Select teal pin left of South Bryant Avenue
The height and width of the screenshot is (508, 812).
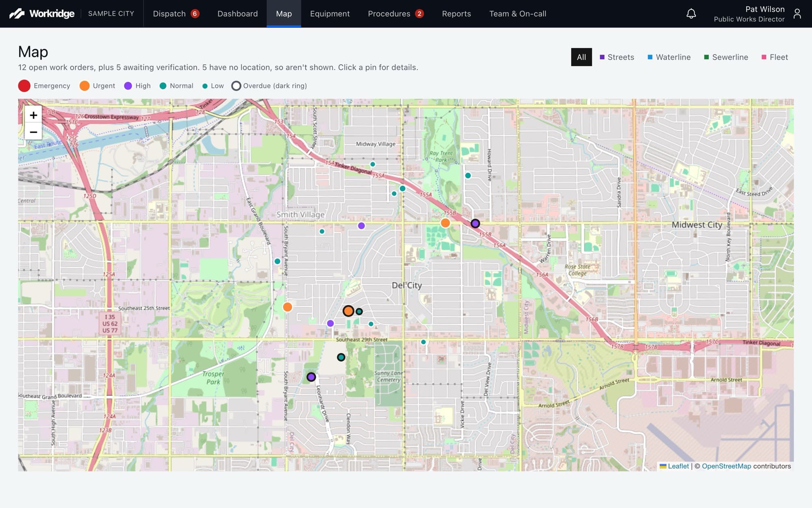tap(277, 261)
